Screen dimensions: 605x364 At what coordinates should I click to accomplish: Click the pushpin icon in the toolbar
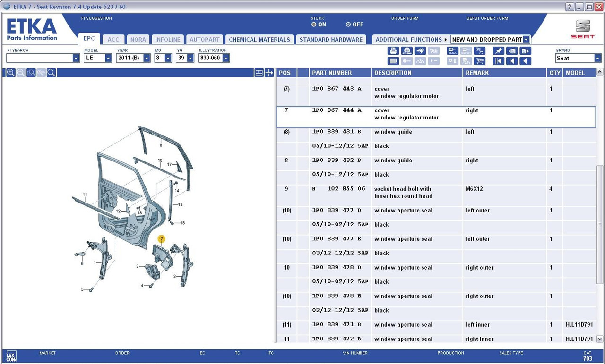498,51
